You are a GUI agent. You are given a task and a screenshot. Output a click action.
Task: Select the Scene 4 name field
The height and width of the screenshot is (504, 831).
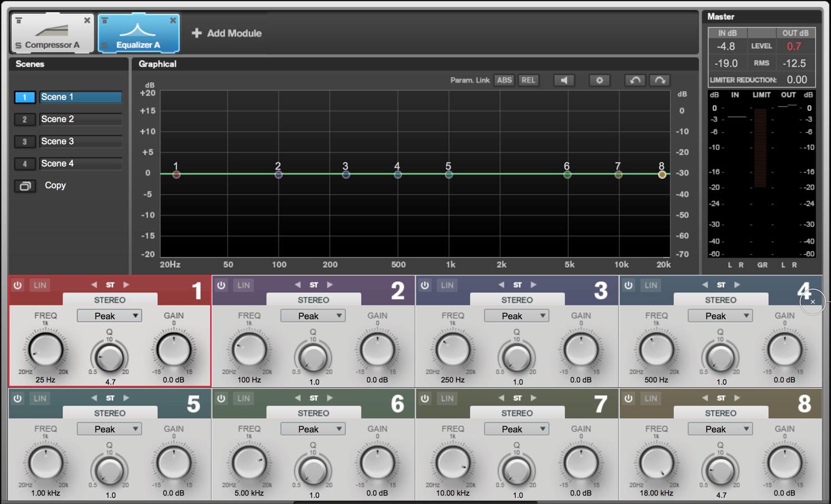[81, 164]
